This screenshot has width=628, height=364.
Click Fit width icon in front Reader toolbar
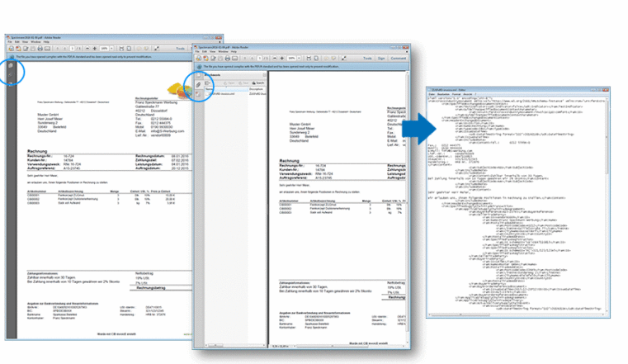[x=309, y=58]
